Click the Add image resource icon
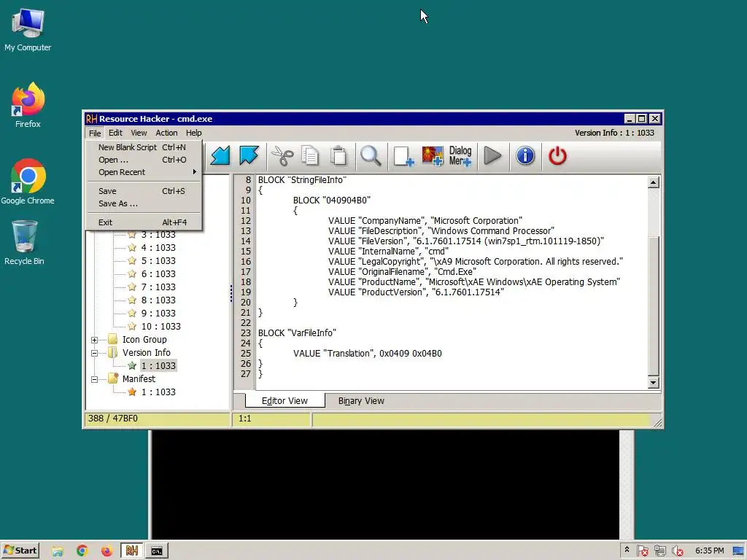Image resolution: width=747 pixels, height=560 pixels. [x=432, y=156]
